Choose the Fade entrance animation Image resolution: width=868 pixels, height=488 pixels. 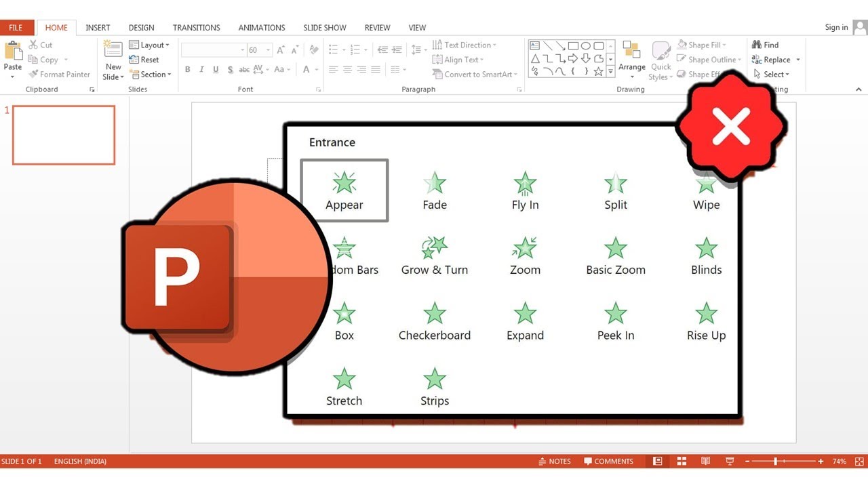coord(435,190)
